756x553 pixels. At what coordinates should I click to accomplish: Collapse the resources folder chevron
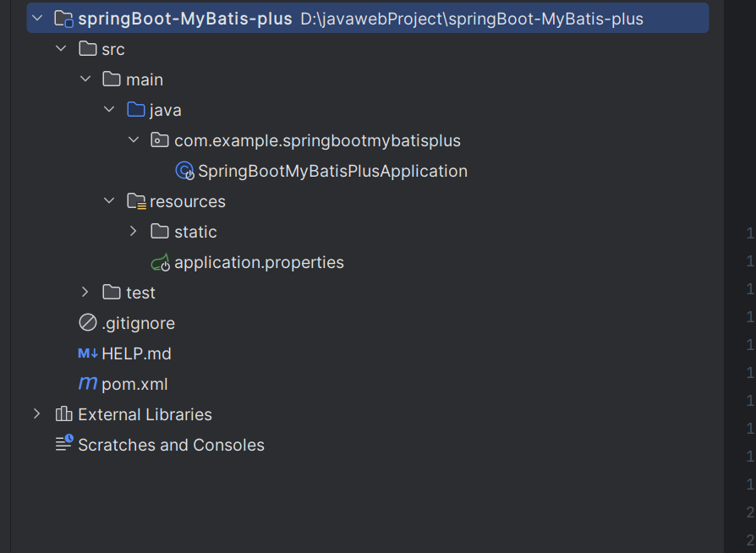coord(109,200)
